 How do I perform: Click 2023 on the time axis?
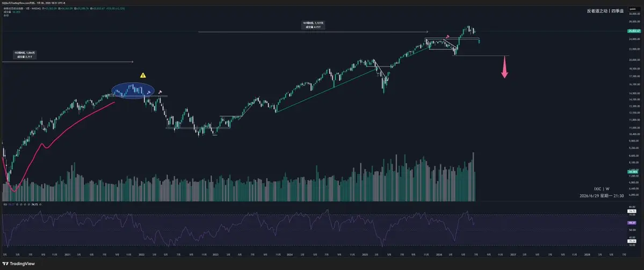tap(215, 254)
